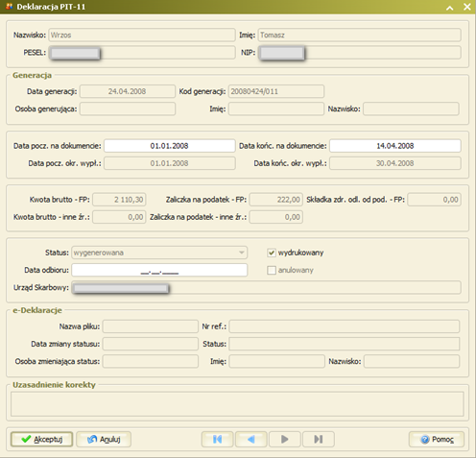Click the Imię field containing Tomasz

coord(360,35)
